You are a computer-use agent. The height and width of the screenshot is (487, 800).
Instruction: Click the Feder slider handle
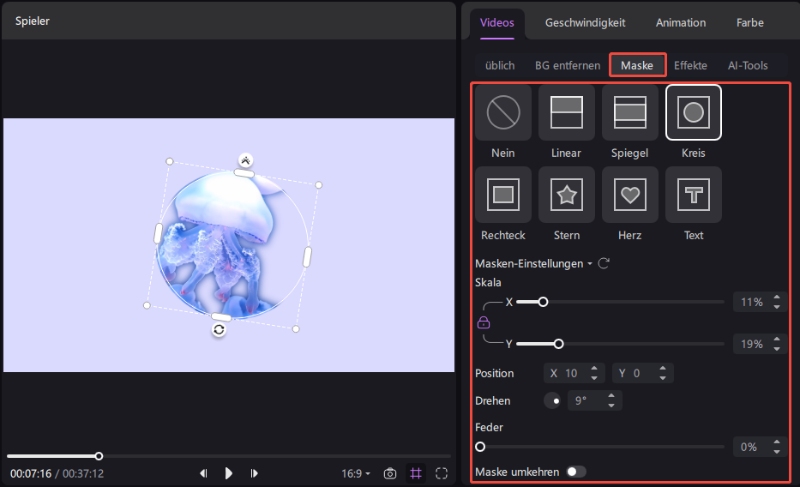pyautogui.click(x=480, y=447)
